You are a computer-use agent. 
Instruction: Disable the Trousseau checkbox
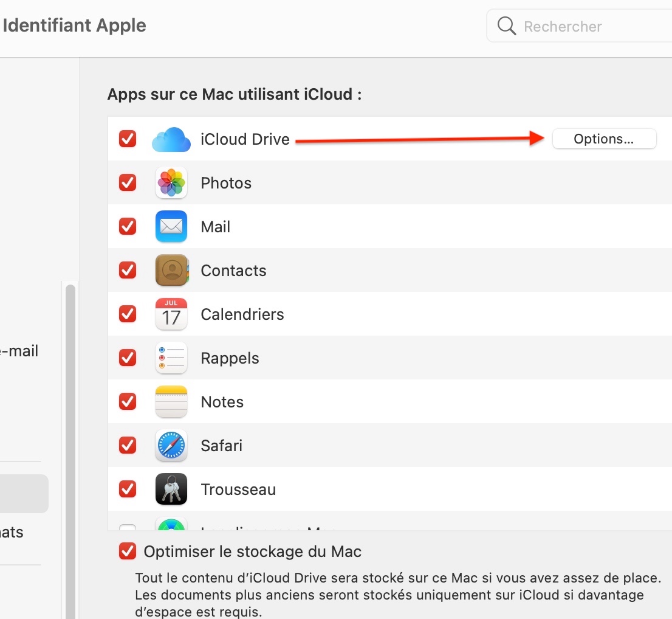(128, 489)
